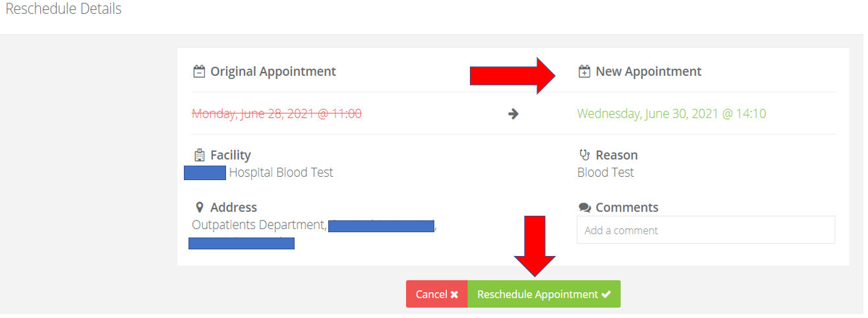The height and width of the screenshot is (318, 868).
Task: Focus the Add a comment field
Action: point(705,230)
